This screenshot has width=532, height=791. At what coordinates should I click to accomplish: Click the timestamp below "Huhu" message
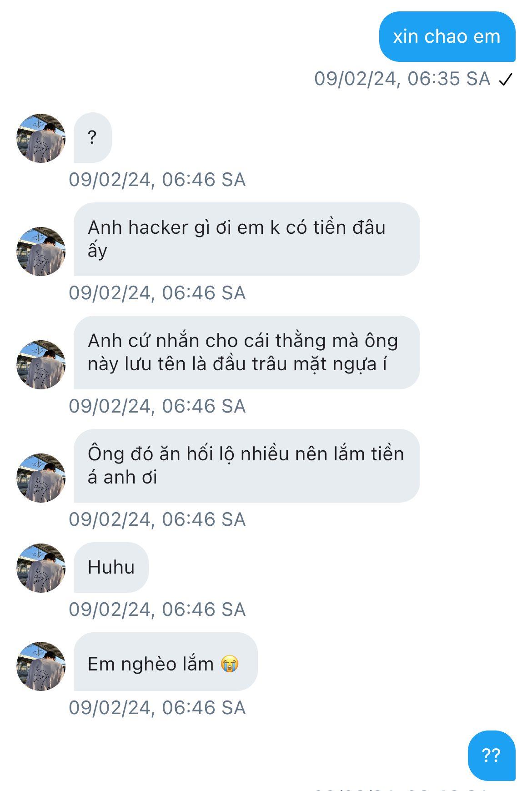157,610
